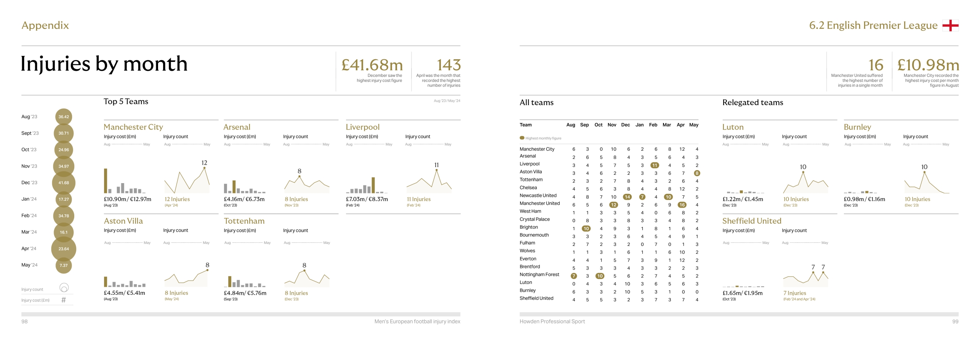Click the Manchester City injury count peak labeled 12
Screen dimensions: 980x346
(x=204, y=163)
